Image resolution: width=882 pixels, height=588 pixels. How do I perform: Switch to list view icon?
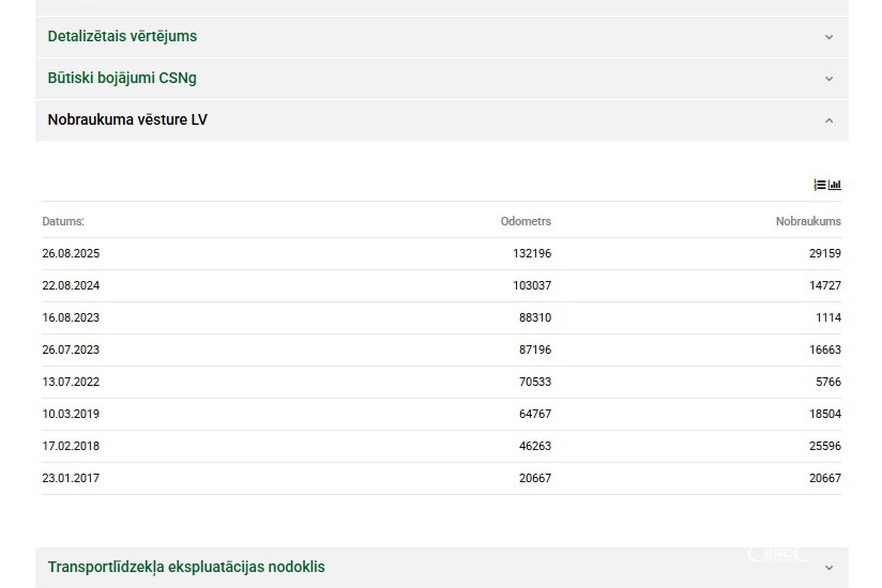coord(820,185)
